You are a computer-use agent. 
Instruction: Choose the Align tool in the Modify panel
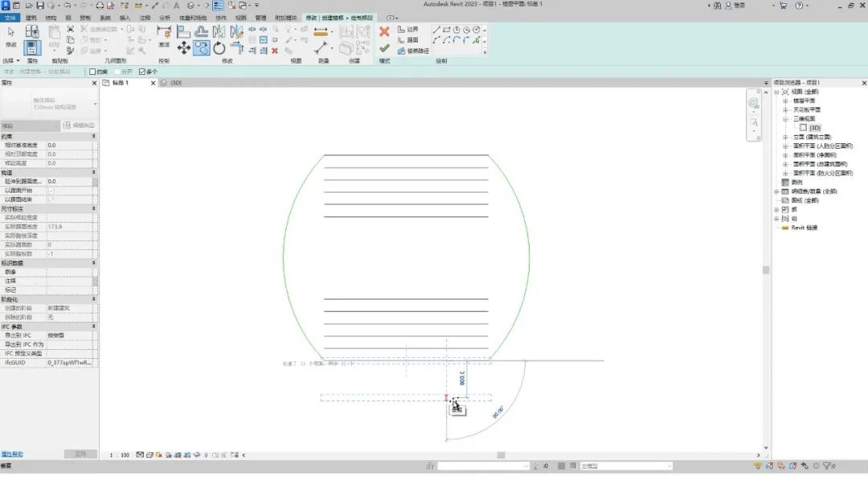click(x=183, y=31)
